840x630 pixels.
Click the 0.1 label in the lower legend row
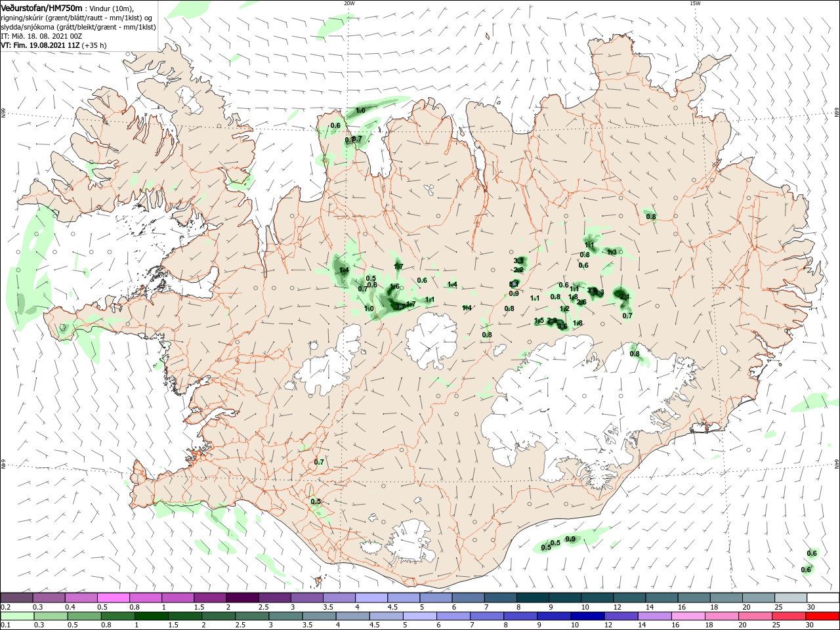tap(5, 625)
